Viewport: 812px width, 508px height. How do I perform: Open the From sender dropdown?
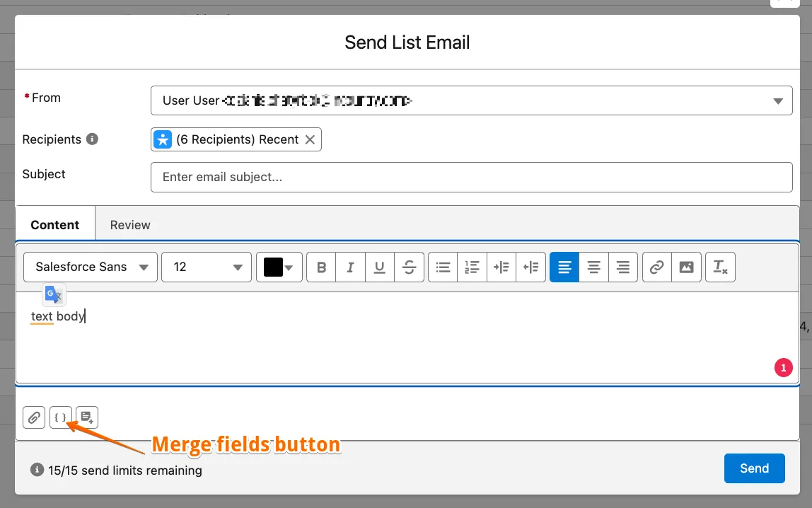(x=471, y=100)
